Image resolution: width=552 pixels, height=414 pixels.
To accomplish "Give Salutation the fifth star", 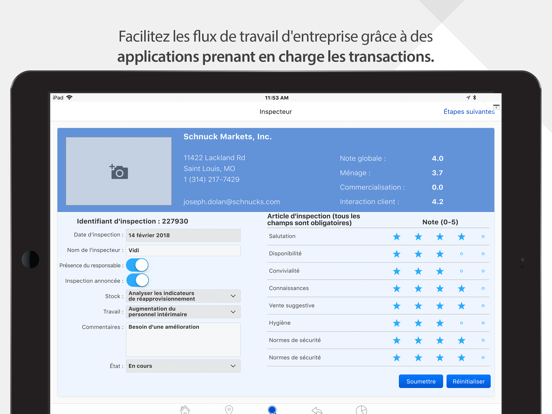I will point(483,237).
